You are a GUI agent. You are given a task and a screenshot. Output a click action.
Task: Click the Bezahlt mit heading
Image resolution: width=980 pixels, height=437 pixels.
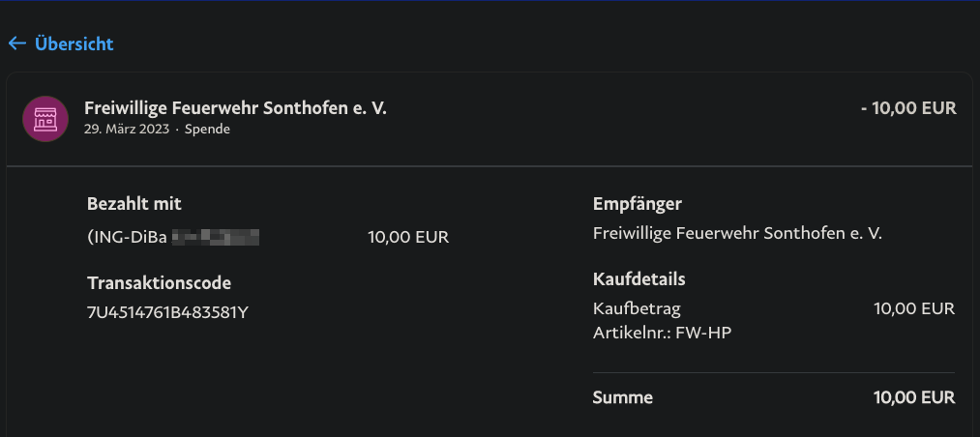[134, 204]
